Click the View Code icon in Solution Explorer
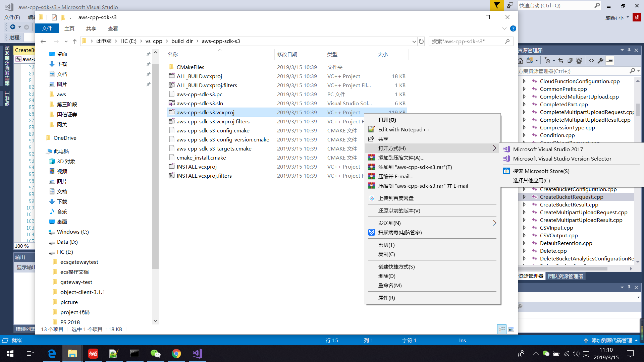Image resolution: width=644 pixels, height=362 pixels. (x=591, y=61)
